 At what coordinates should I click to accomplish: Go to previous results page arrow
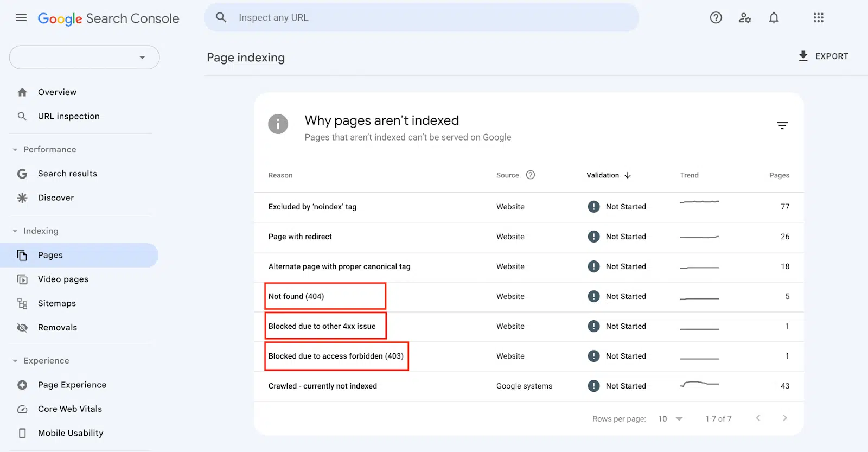pos(758,418)
